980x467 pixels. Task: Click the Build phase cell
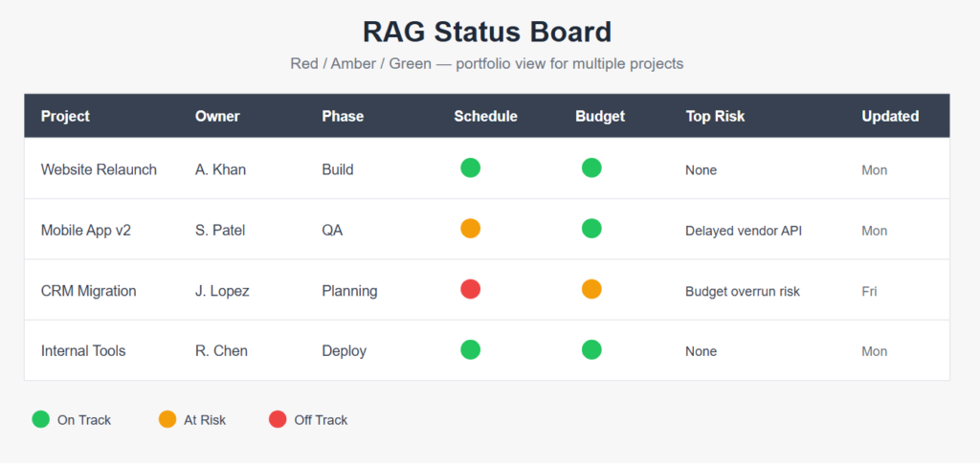(338, 170)
